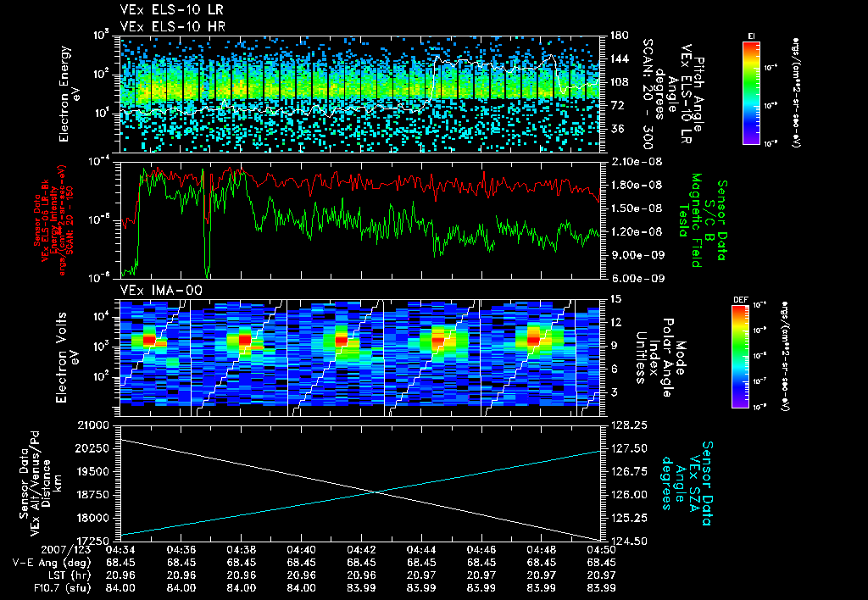This screenshot has width=868, height=600.
Task: Click the 126.00 SZA tick label
Action: pos(628,495)
